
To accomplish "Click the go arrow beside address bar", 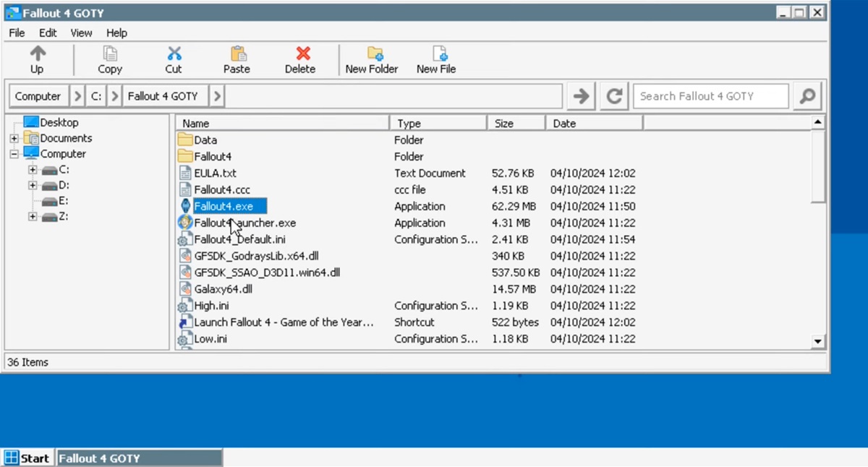I will (581, 95).
